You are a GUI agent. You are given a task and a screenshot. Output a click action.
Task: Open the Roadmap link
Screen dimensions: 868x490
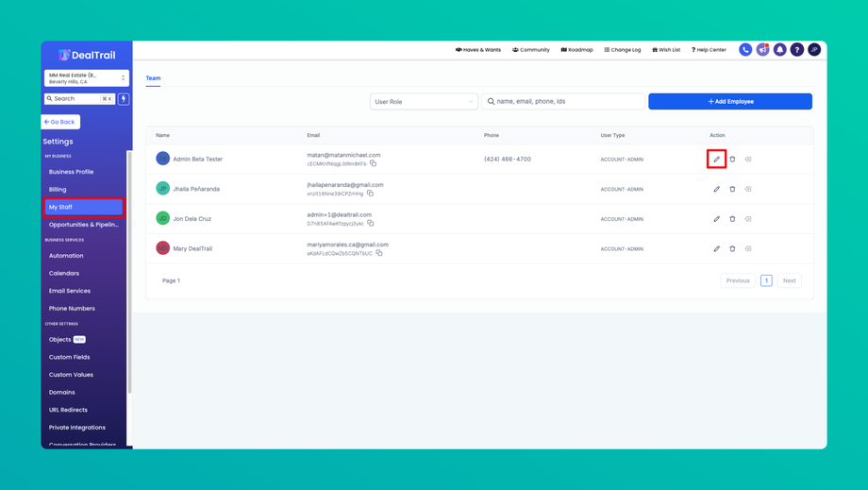click(x=576, y=50)
